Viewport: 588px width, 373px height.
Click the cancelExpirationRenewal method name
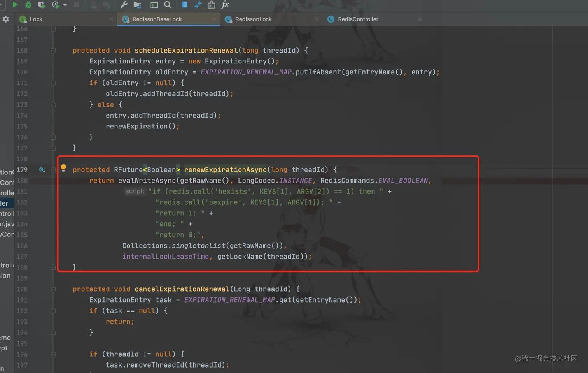pyautogui.click(x=182, y=289)
